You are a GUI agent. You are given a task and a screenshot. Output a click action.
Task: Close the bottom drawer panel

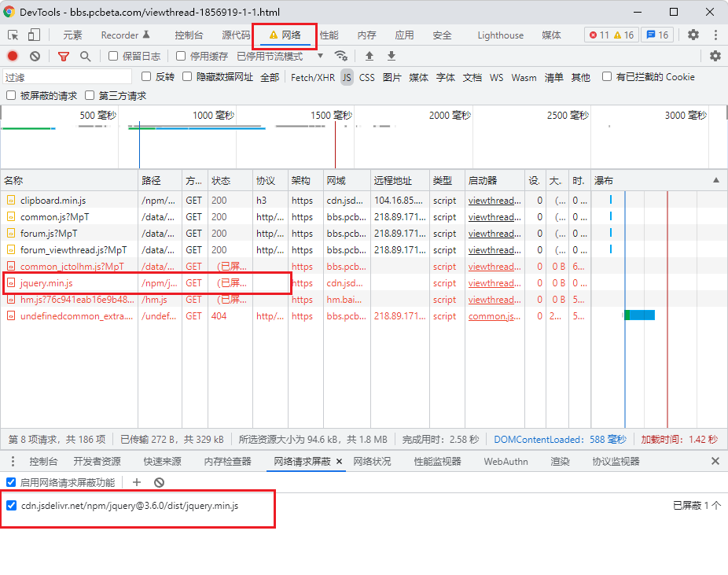click(715, 461)
